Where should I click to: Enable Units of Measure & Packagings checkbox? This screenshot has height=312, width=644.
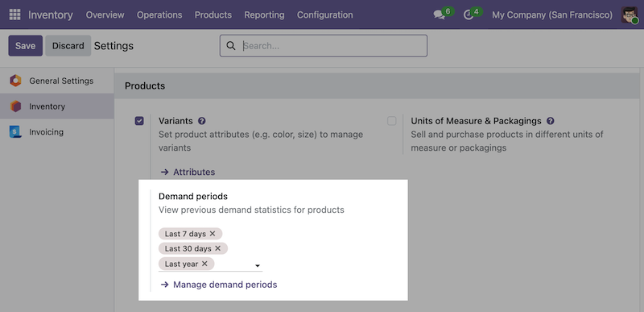tap(392, 121)
